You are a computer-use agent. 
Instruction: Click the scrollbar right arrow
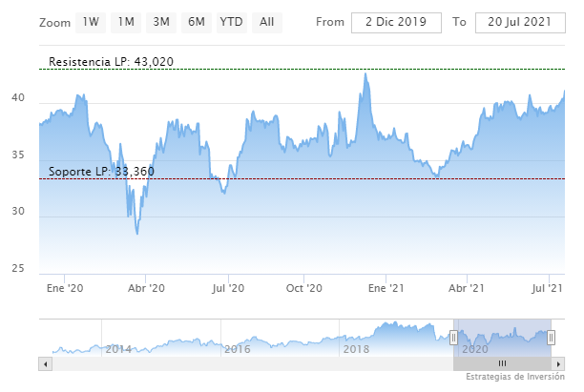pos(558,363)
